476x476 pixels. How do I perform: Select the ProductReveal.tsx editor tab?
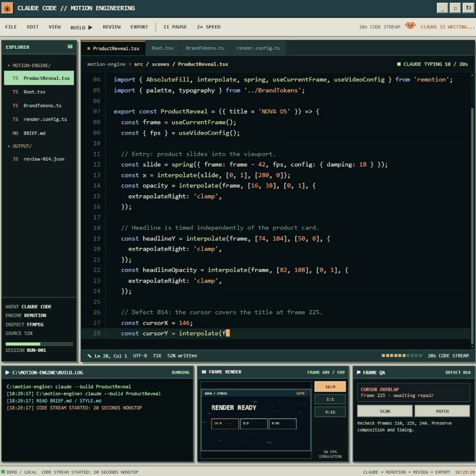[x=113, y=48]
